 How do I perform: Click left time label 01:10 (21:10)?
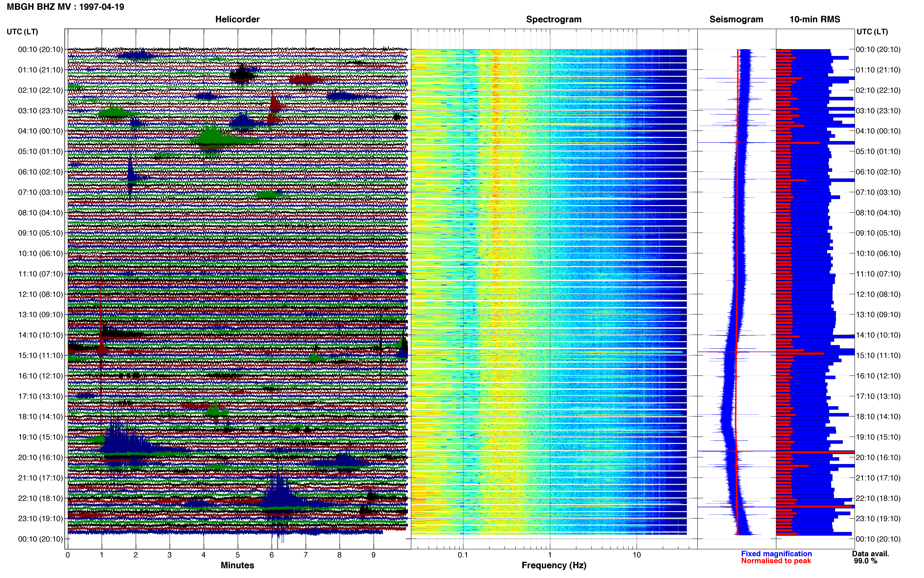click(41, 70)
